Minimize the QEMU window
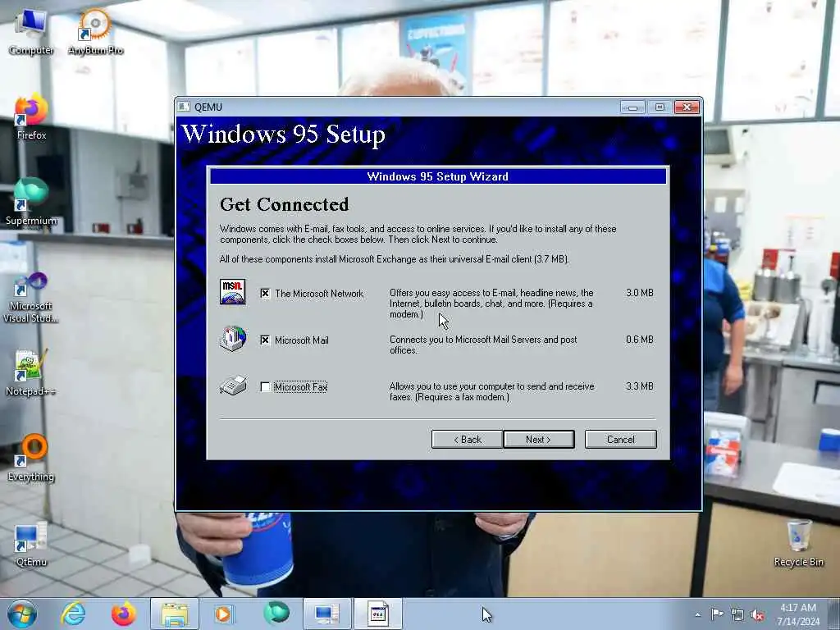This screenshot has height=630, width=840. point(632,107)
